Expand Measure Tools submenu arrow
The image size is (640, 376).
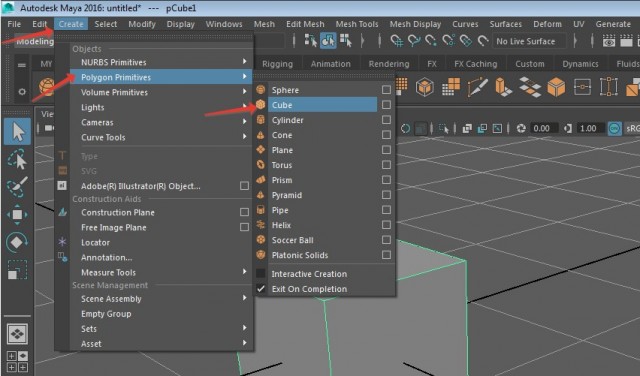click(x=244, y=271)
